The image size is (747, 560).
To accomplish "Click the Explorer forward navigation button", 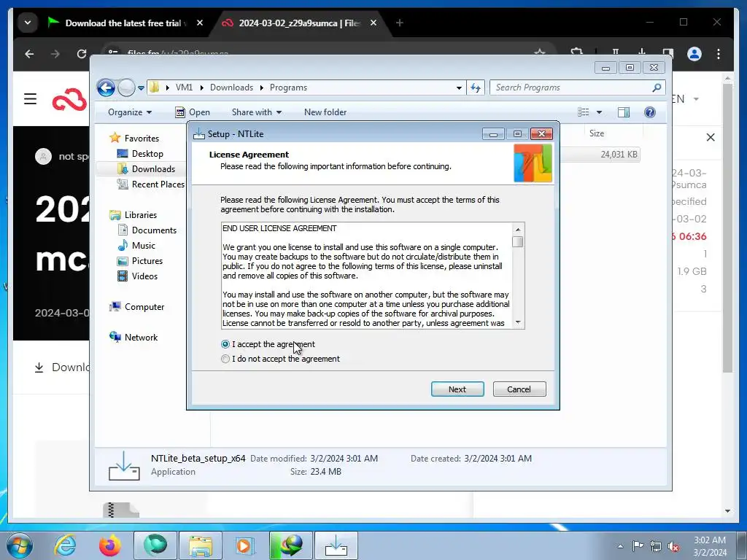I will click(126, 87).
